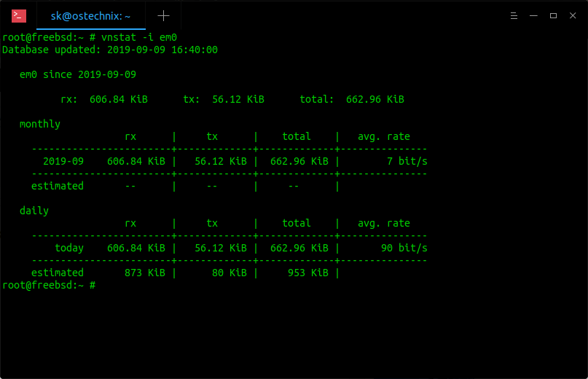The width and height of the screenshot is (588, 379).
Task: Click the estimated tx value 80 KiB
Action: [229, 273]
